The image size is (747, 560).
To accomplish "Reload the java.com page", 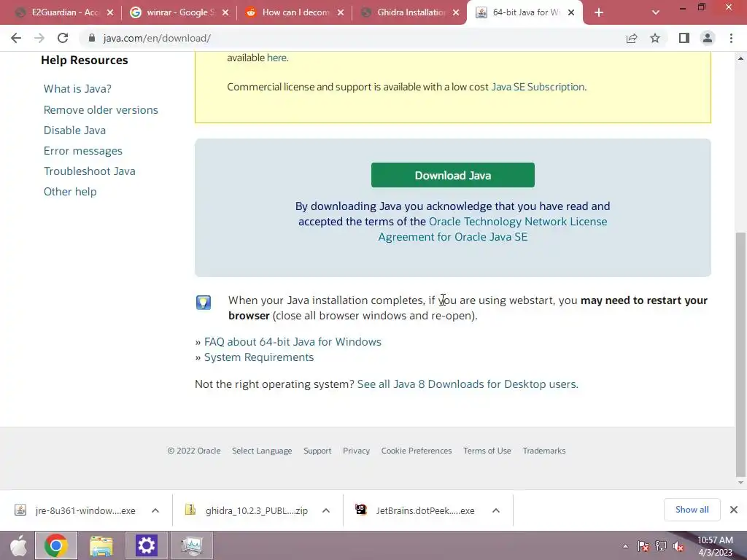I will [x=63, y=38].
